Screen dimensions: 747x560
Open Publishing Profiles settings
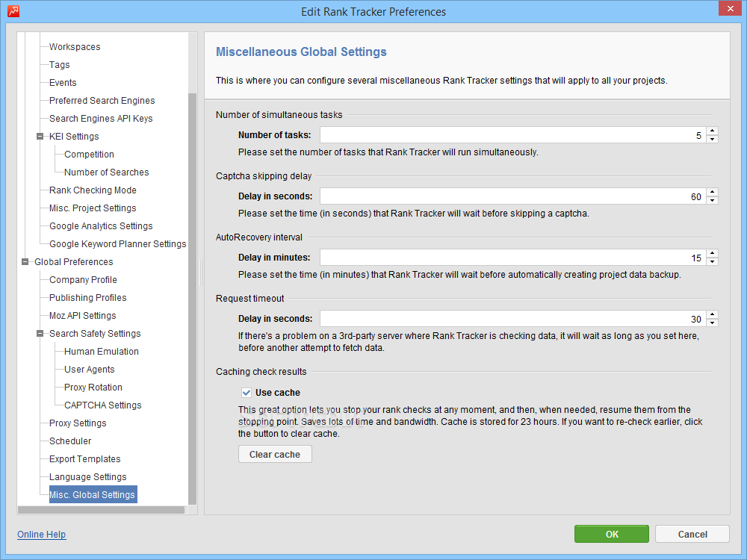click(x=88, y=298)
